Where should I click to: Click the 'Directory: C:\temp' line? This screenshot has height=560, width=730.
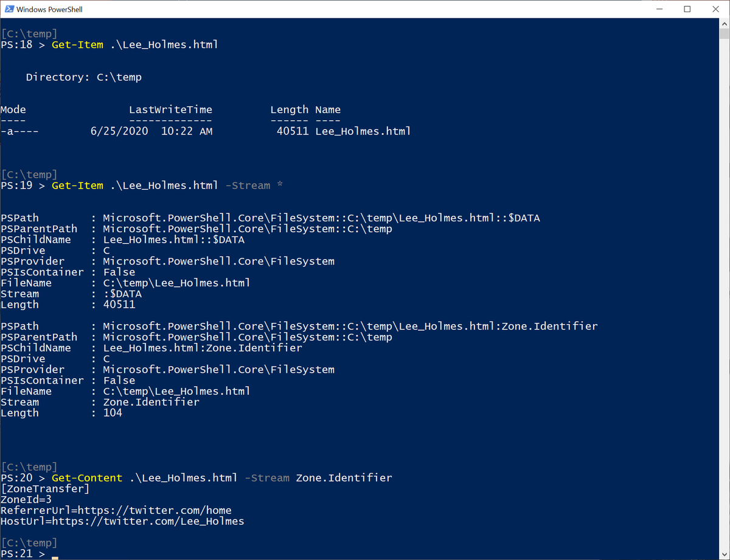point(84,77)
